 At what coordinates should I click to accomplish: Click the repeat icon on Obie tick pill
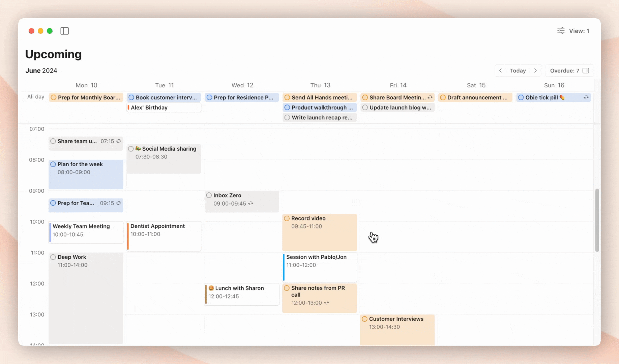click(x=586, y=97)
